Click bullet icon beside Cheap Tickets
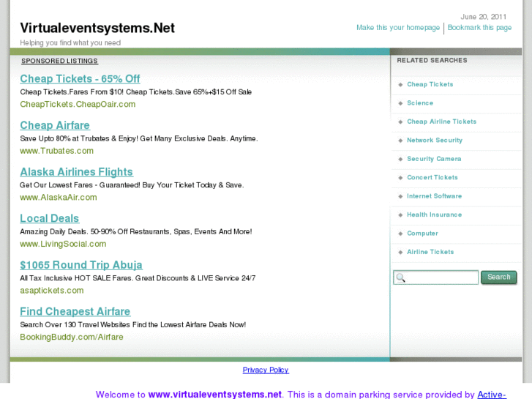The image size is (532, 399). click(x=400, y=84)
